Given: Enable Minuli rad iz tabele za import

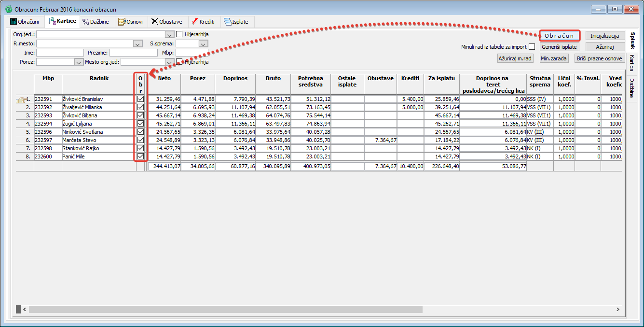Looking at the screenshot, I should pyautogui.click(x=532, y=47).
